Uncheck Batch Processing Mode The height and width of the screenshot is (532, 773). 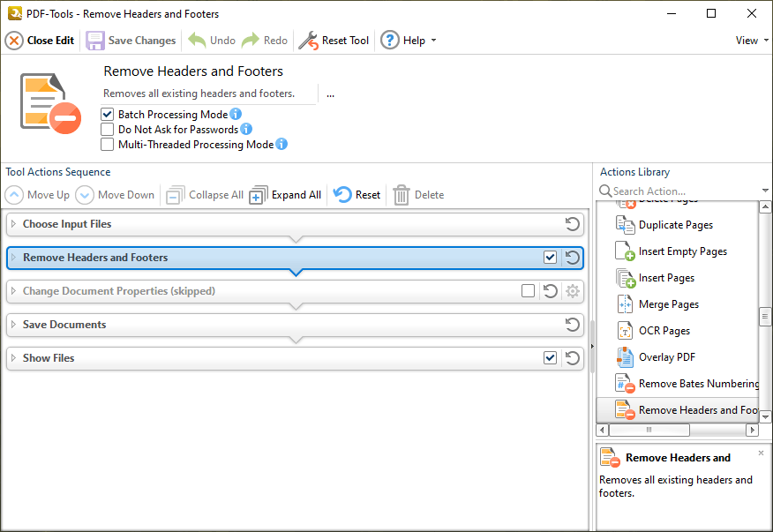click(107, 115)
